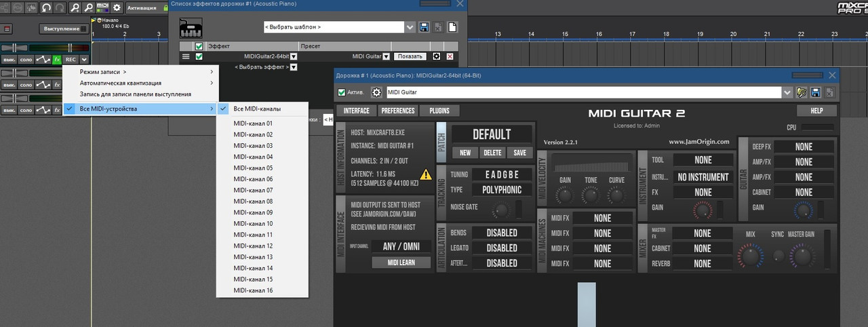This screenshot has width=868, height=327.
Task: Click the HELP button in MIDI Guitar 2
Action: [x=816, y=111]
